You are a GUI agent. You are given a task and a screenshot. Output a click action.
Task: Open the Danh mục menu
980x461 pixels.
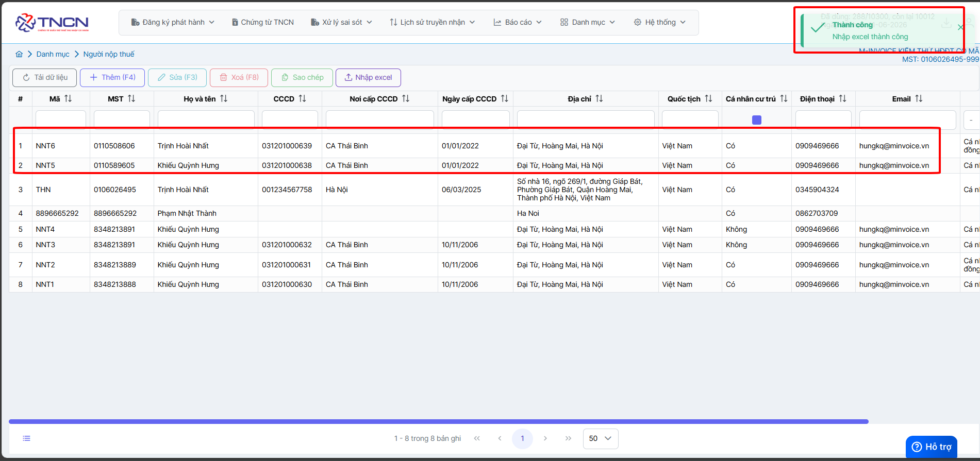[x=588, y=22]
